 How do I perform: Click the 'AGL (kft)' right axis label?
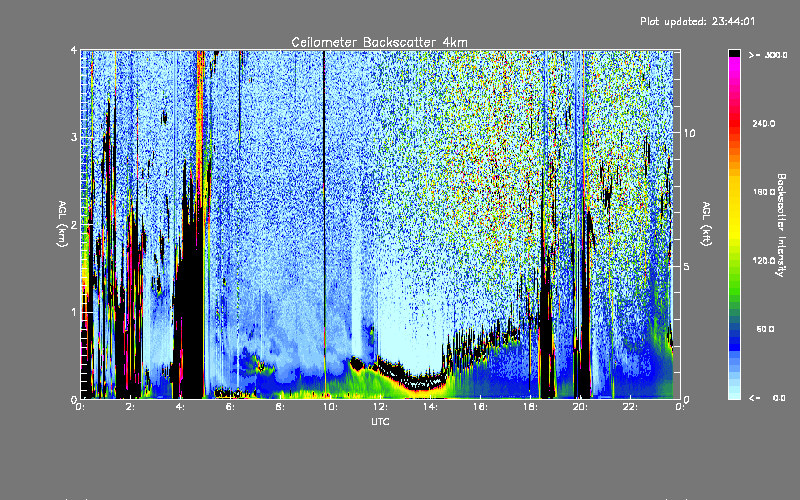(x=706, y=224)
